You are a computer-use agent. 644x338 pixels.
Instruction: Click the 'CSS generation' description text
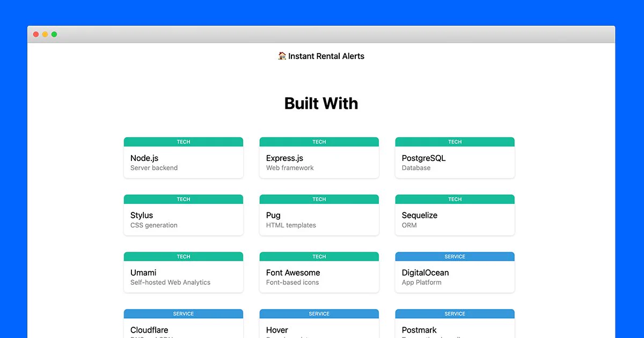[x=154, y=225]
